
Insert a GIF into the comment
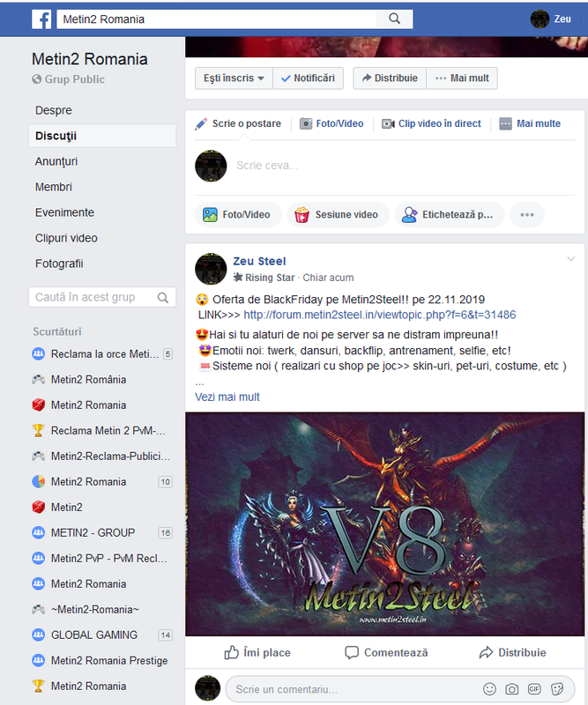(534, 689)
